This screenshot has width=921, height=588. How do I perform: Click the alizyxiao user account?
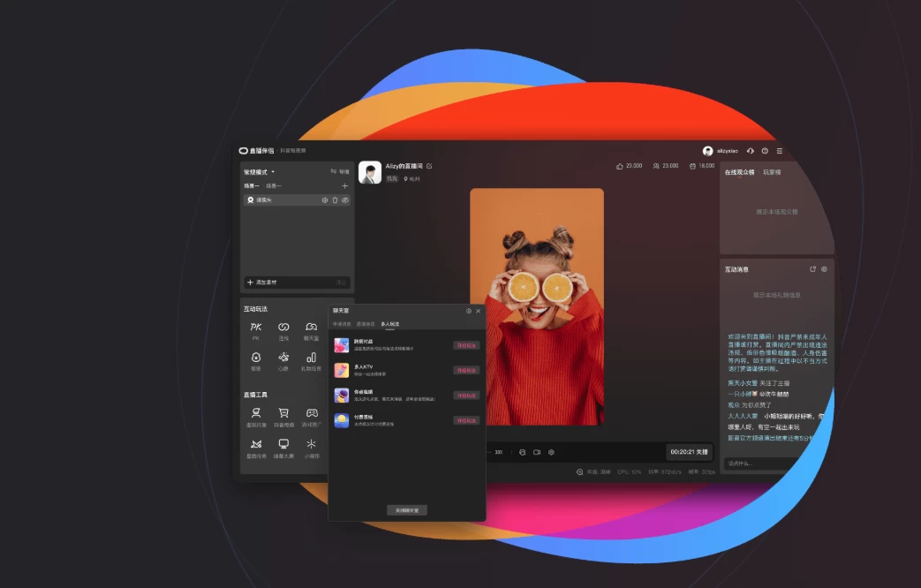(x=721, y=151)
